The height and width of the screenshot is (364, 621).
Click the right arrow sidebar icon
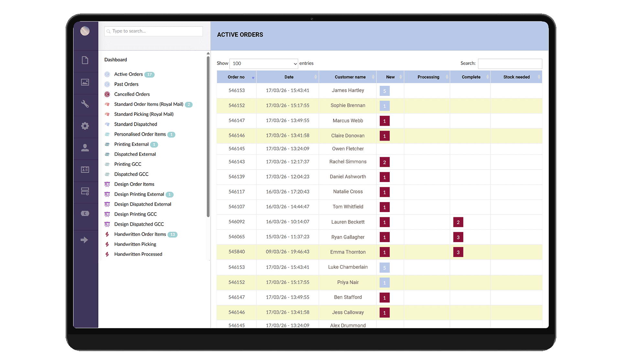[x=84, y=240]
